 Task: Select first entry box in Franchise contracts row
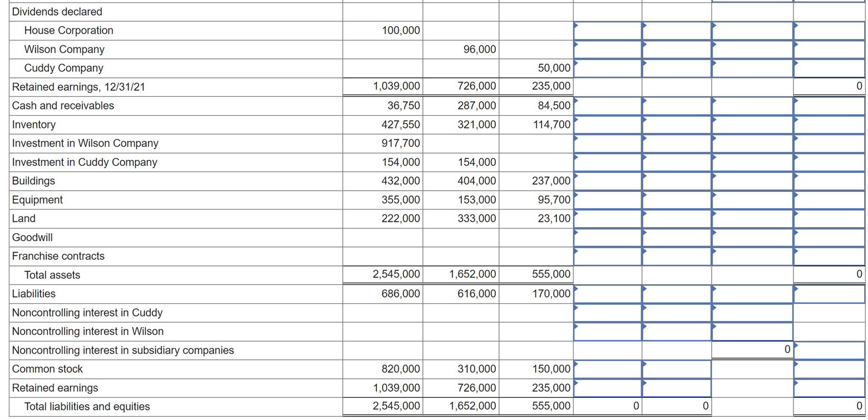[608, 256]
